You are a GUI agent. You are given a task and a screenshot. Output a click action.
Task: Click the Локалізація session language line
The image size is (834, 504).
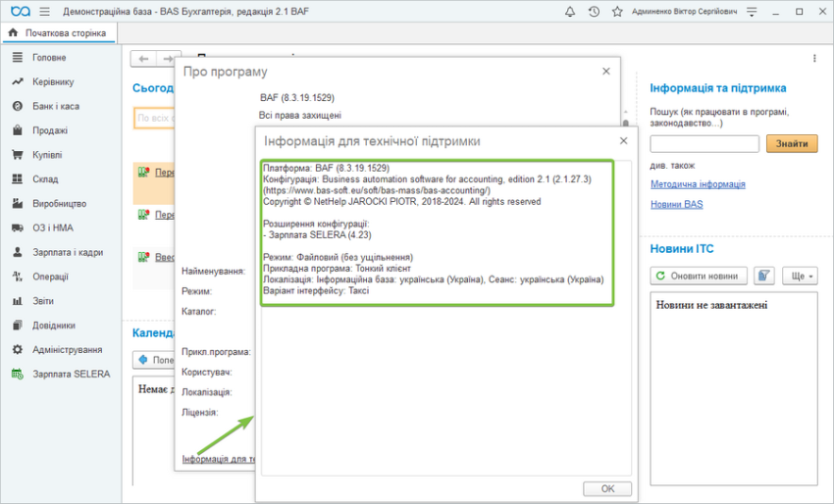coord(434,279)
